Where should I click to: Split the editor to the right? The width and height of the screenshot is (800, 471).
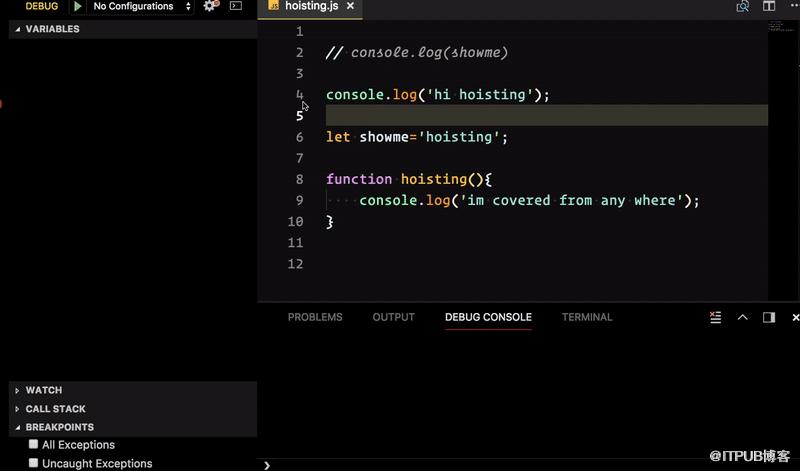click(x=769, y=6)
